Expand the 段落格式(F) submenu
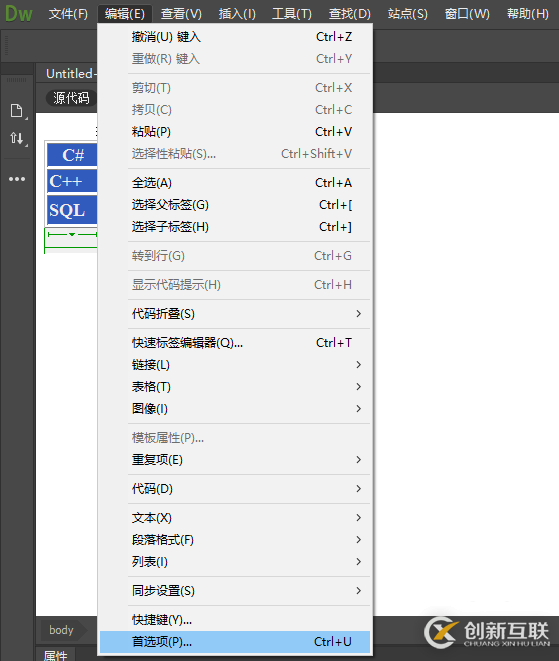The height and width of the screenshot is (661, 559). pos(235,540)
